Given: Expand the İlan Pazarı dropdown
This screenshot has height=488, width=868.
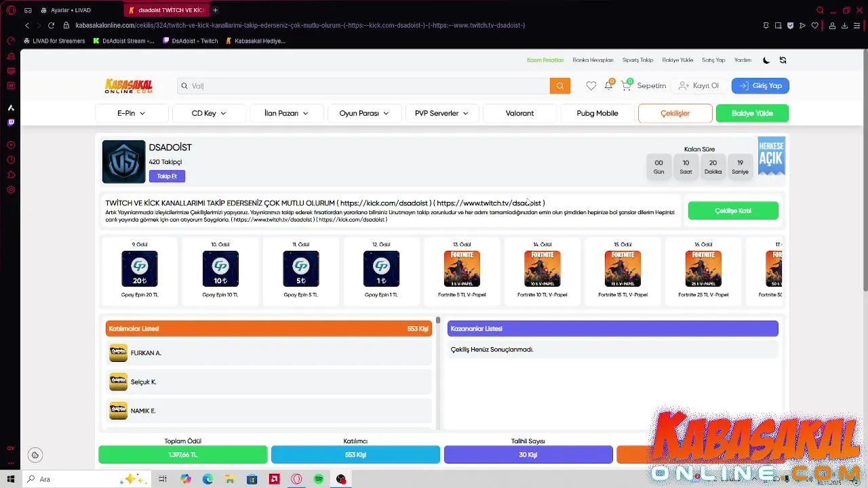Looking at the screenshot, I should (287, 113).
